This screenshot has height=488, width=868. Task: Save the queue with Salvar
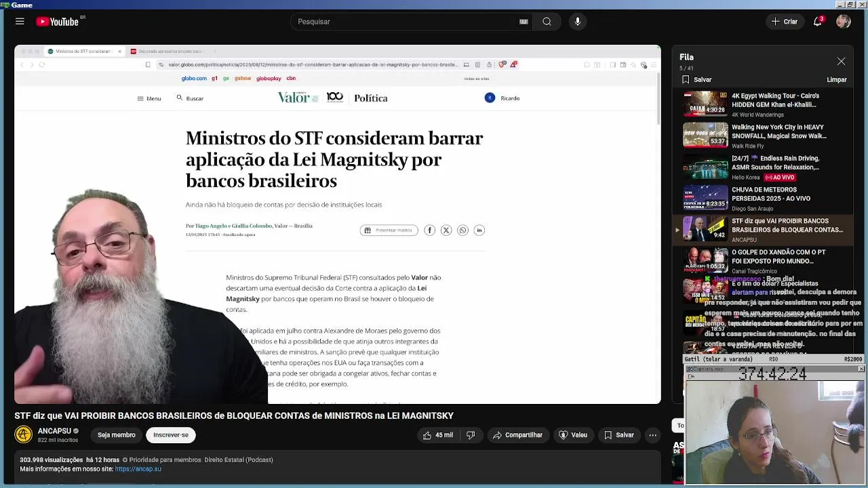696,80
